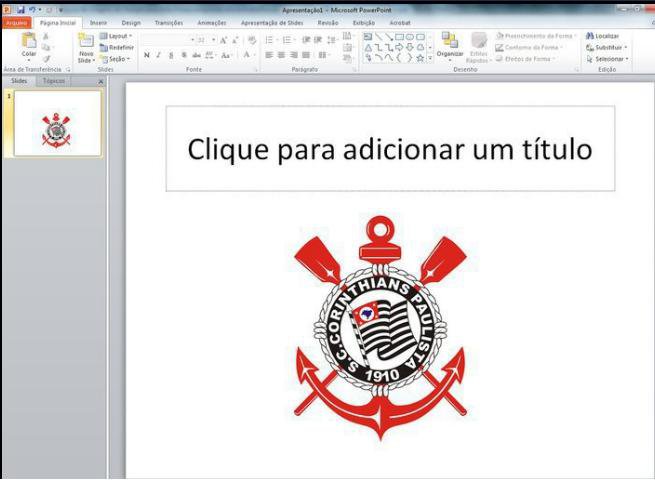Click Contorno da Forma button
The image size is (655, 480).
[x=529, y=48]
